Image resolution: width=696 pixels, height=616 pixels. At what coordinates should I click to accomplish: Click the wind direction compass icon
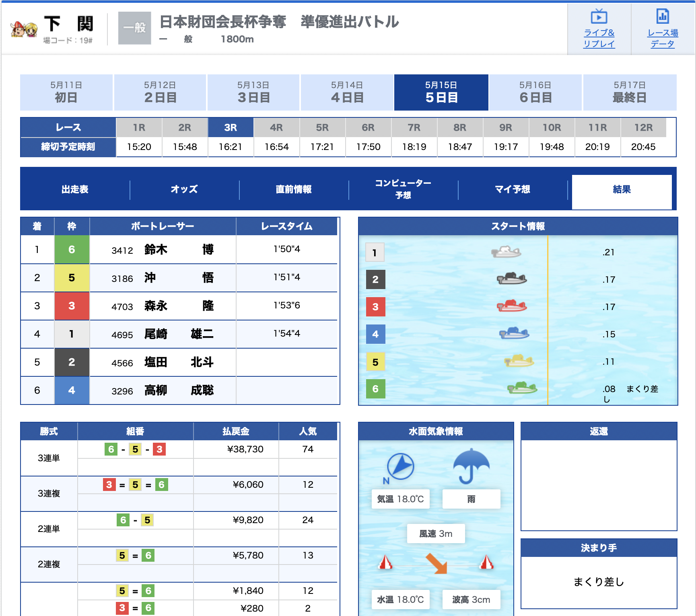click(x=400, y=466)
